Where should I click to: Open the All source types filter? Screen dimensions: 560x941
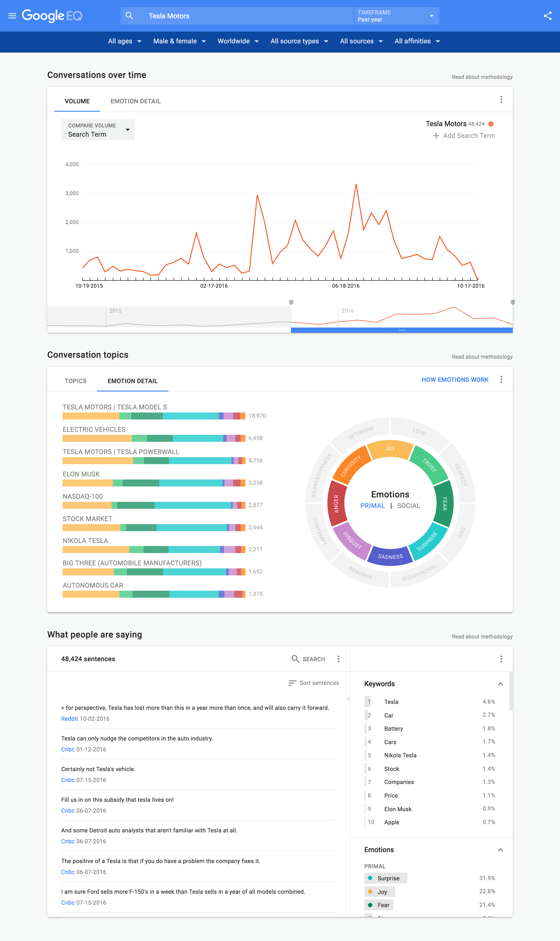pyautogui.click(x=299, y=41)
